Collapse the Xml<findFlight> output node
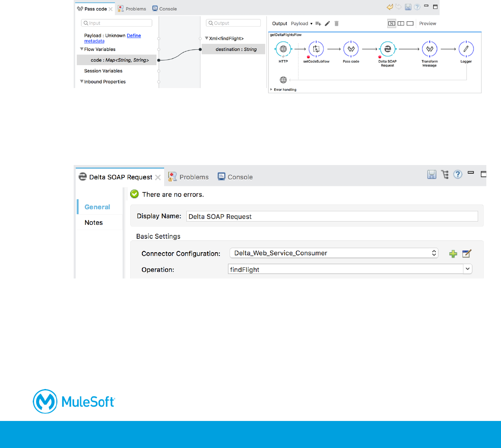This screenshot has width=501, height=448. [207, 38]
